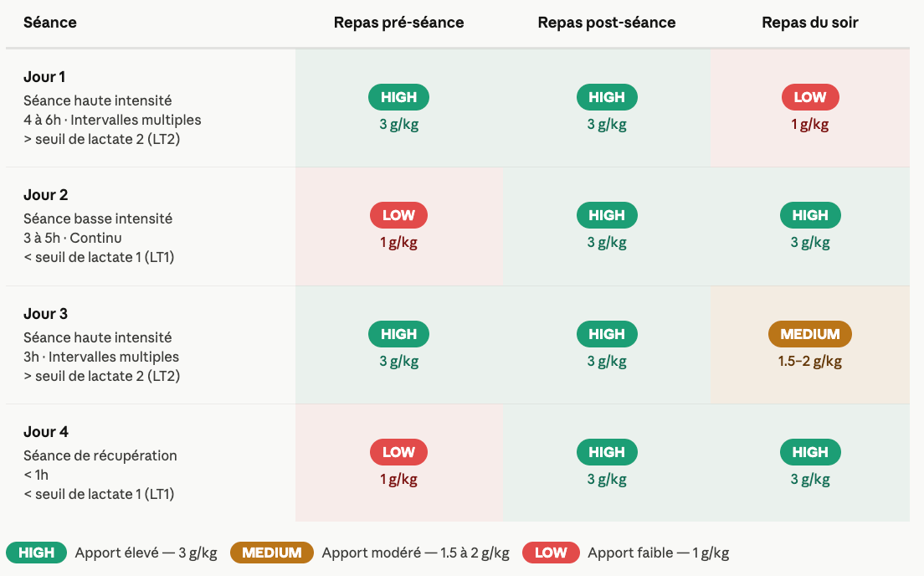Screen dimensions: 924x576
Task: Click the Séance column header
Action: tap(50, 23)
